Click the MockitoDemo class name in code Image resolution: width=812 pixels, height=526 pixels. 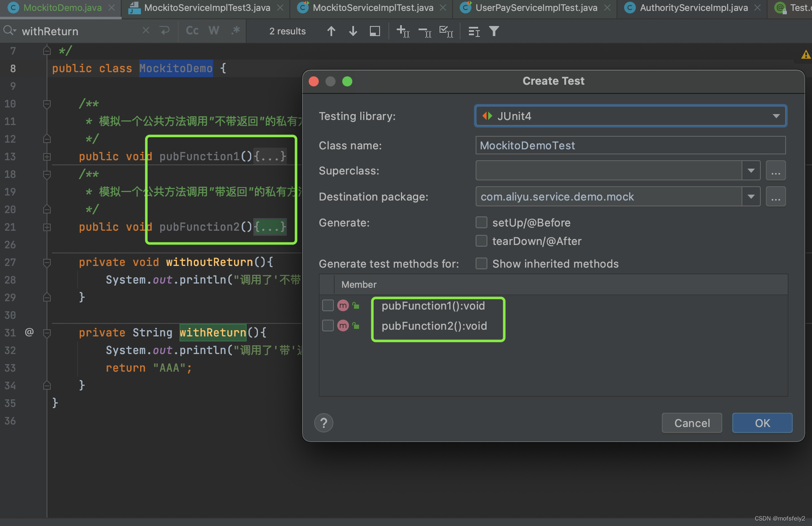coord(176,68)
